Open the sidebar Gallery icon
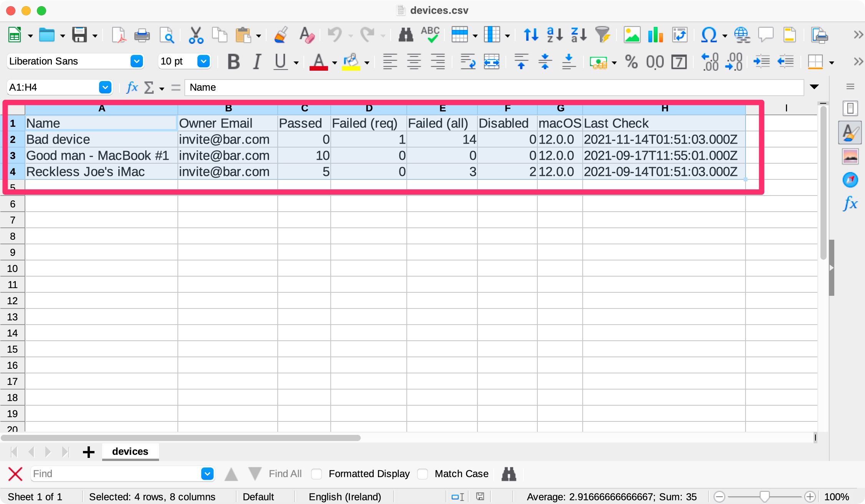This screenshot has height=504, width=865. tap(850, 156)
